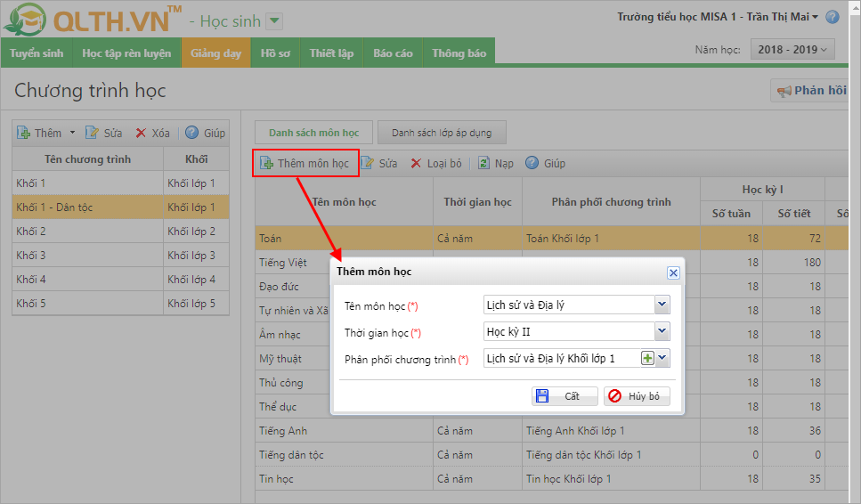
Task: Click the QLTH.VN graduation cap logo
Action: [x=25, y=20]
